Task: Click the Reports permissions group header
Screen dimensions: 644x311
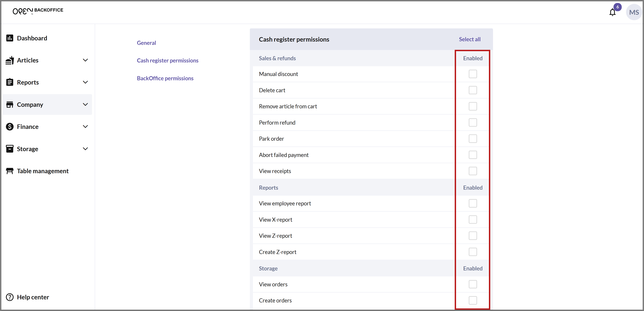Action: click(268, 188)
